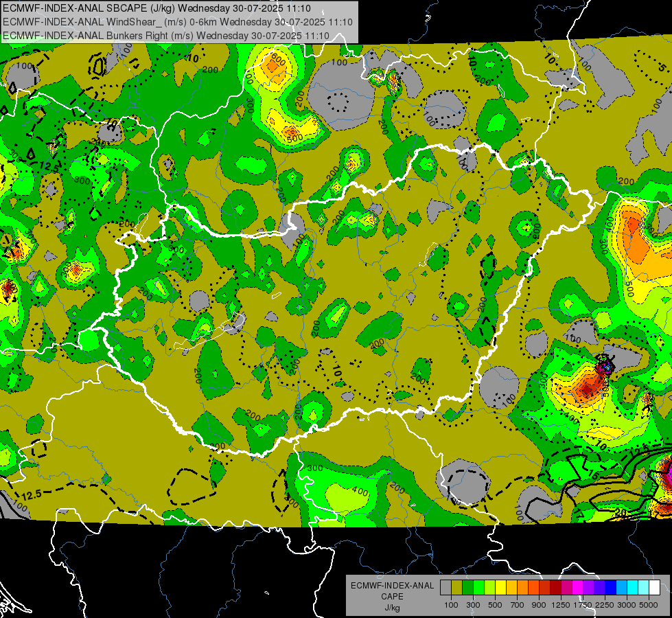The width and height of the screenshot is (672, 618).
Task: Click the '600' contour label on the map
Action: [x=279, y=60]
